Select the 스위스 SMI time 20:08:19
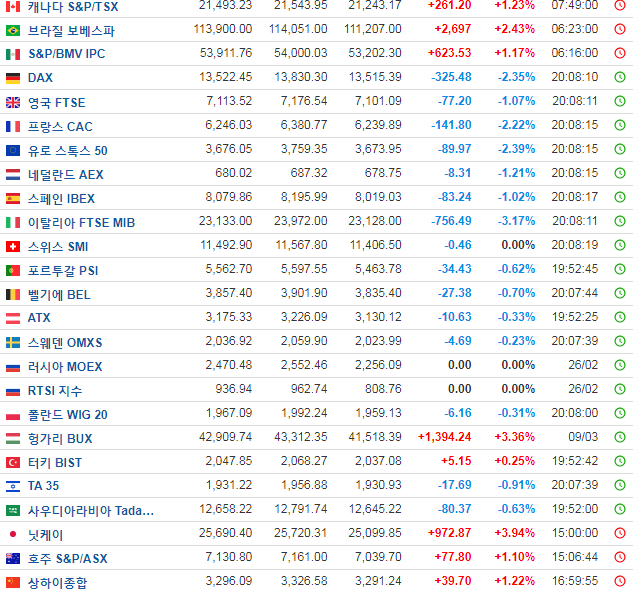 pyautogui.click(x=575, y=245)
